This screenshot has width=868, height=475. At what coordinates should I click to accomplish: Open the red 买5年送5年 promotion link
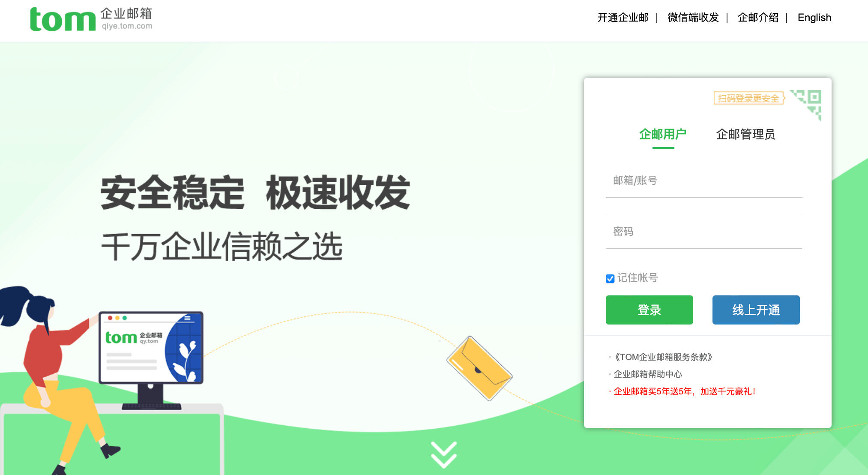click(x=684, y=391)
